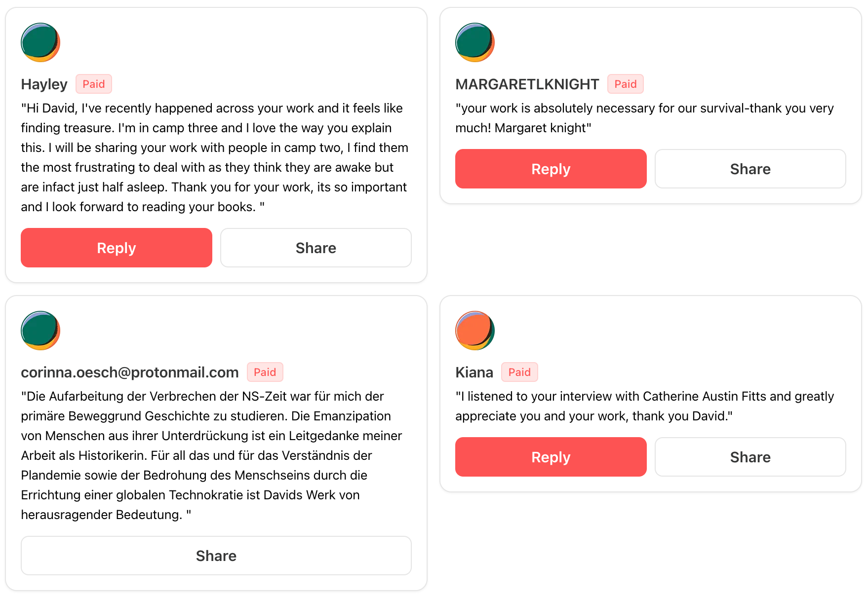Reply to MARGARETLKNIGHT's message
The image size is (868, 597).
551,169
